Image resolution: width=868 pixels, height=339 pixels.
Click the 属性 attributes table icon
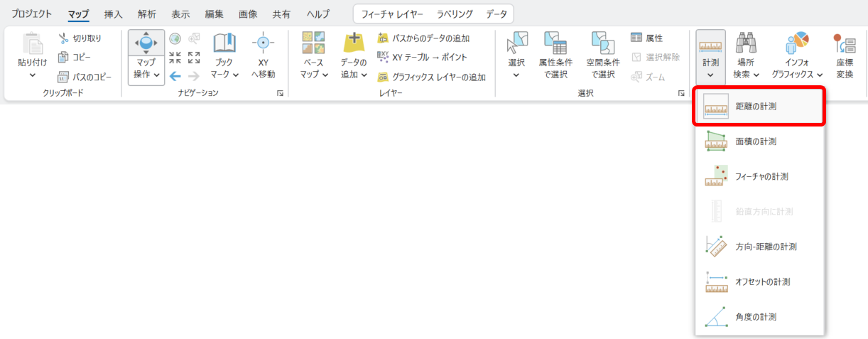pos(636,38)
